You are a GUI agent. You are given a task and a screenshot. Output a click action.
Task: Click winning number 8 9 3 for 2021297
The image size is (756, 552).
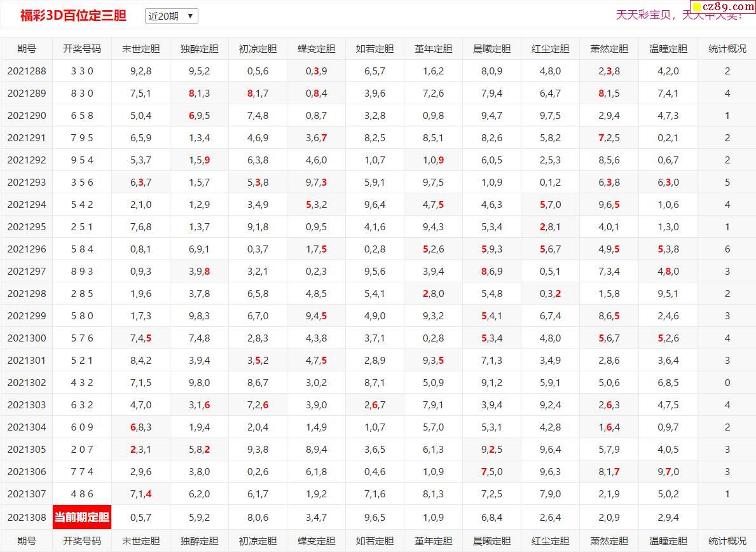point(82,271)
